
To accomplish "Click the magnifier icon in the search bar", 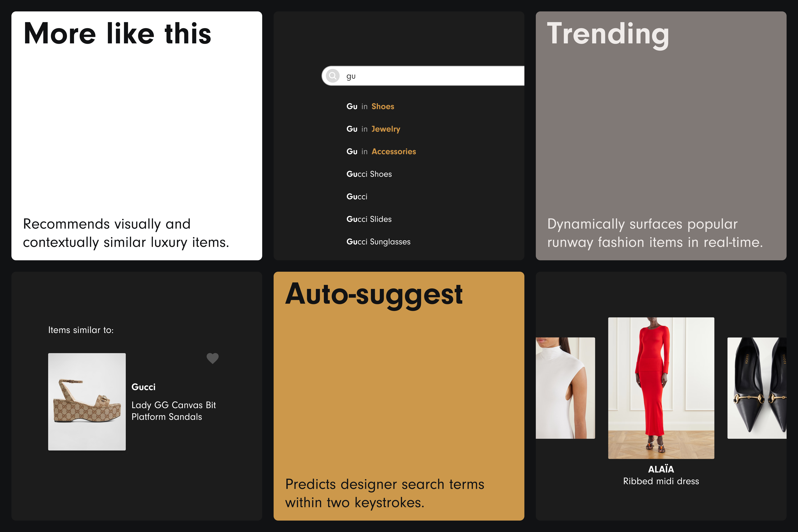I will coord(333,76).
